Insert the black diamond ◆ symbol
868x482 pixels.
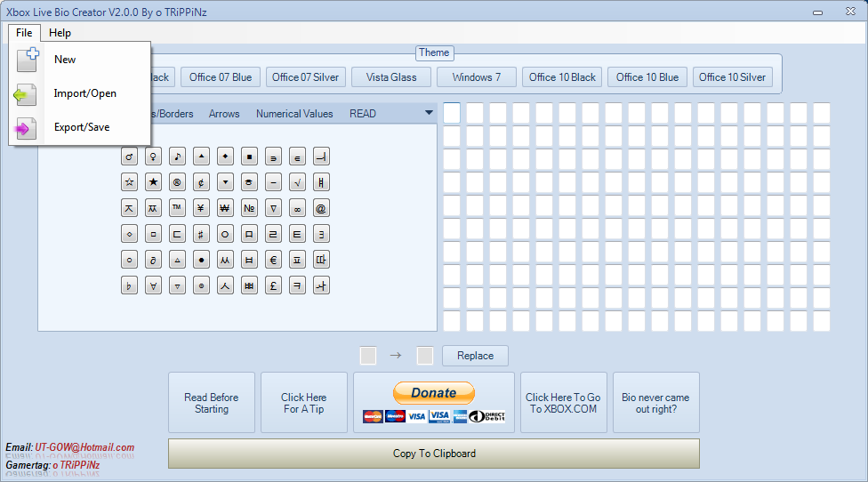[225, 157]
